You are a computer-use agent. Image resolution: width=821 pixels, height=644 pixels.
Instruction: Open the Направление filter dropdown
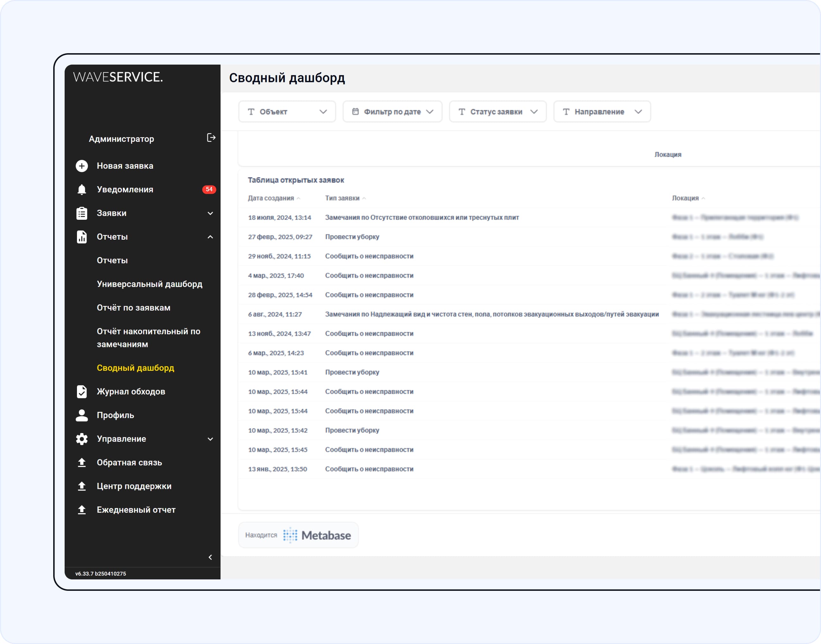click(602, 111)
